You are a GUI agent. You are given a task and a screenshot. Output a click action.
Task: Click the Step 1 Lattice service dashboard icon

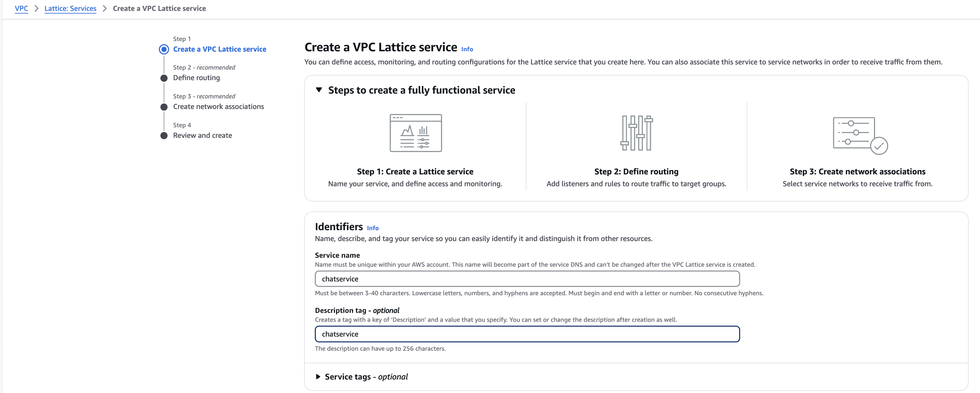415,133
